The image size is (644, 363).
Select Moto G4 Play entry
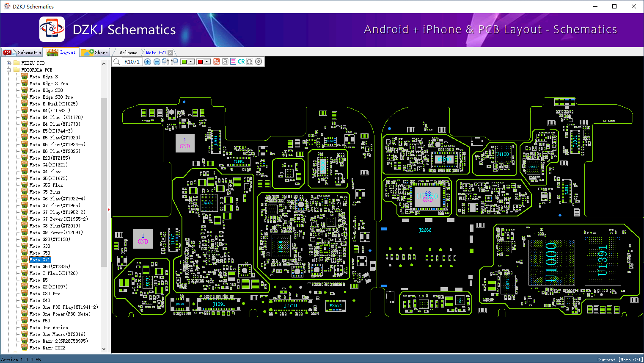coord(45,172)
